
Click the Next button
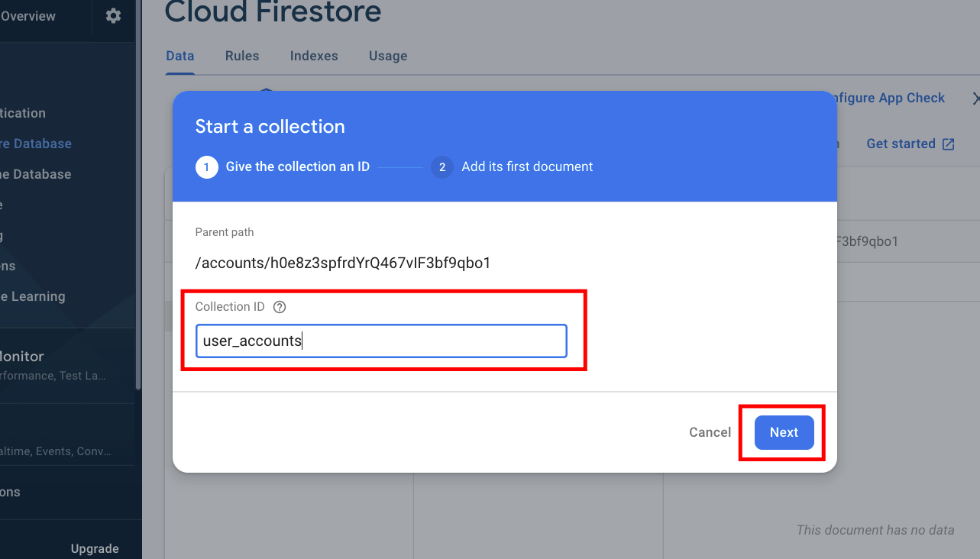784,432
